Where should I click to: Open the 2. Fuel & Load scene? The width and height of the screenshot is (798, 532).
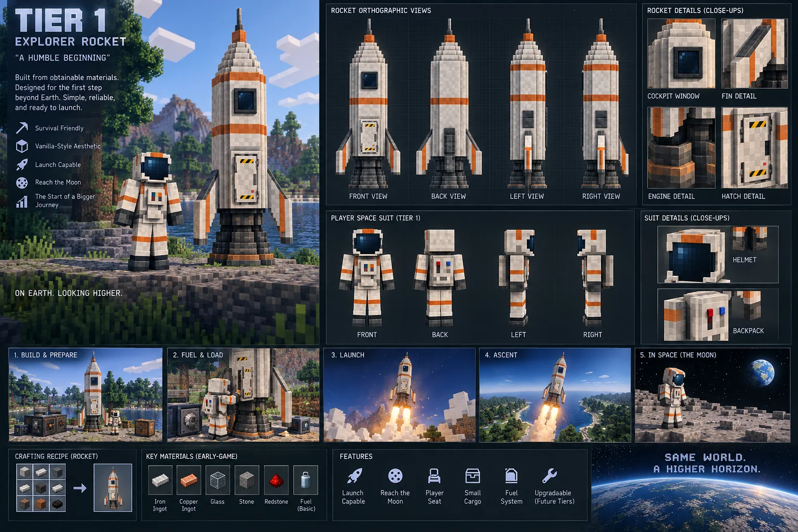pos(243,395)
